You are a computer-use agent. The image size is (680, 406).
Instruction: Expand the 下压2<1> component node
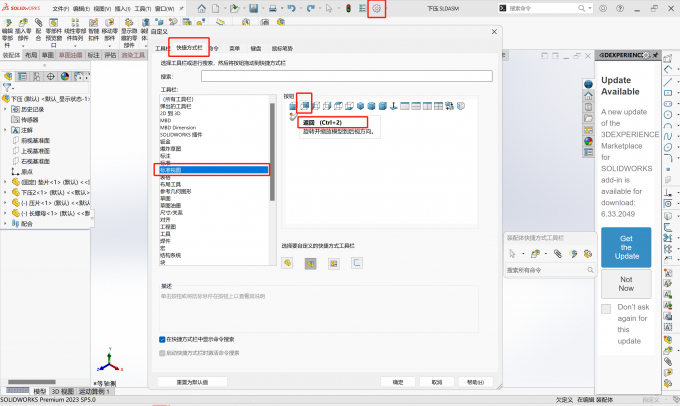(x=5, y=192)
